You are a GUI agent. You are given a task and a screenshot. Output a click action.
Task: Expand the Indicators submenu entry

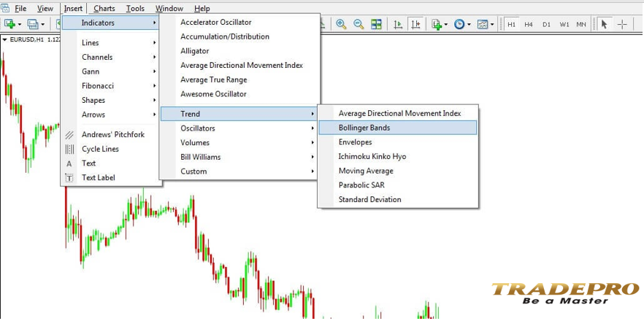point(110,23)
